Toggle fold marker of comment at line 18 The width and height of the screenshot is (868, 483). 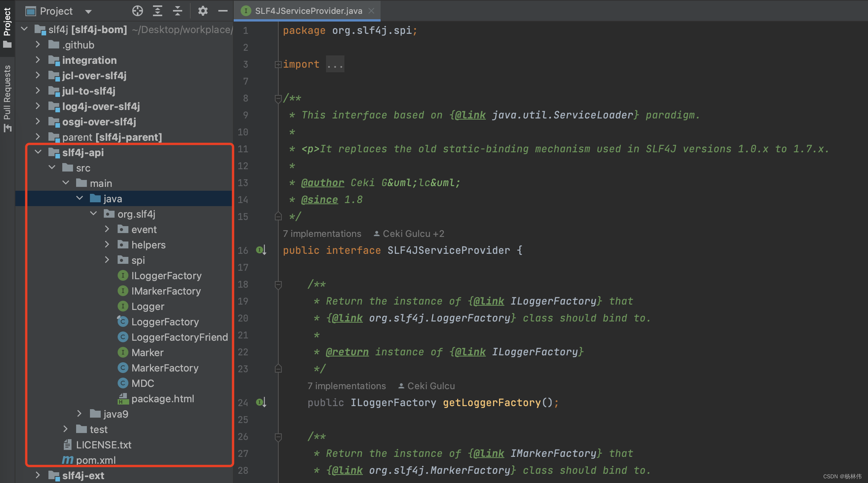click(x=278, y=285)
